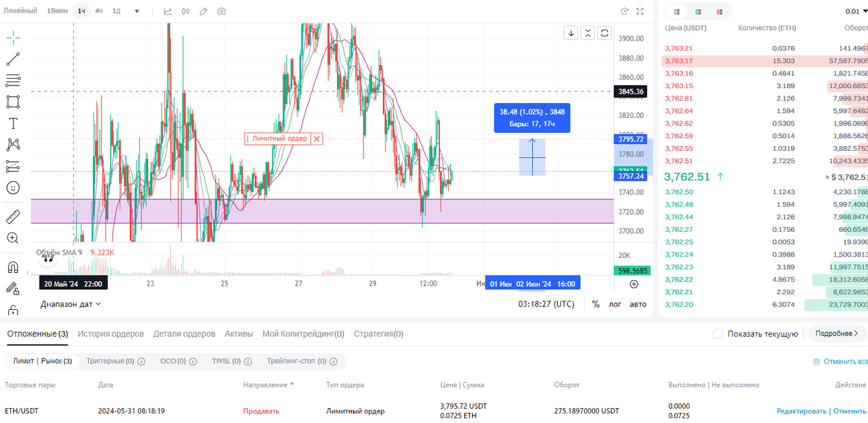Image resolution: width=868 pixels, height=423 pixels.
Task: Lock all drawing tools
Action: [13, 310]
